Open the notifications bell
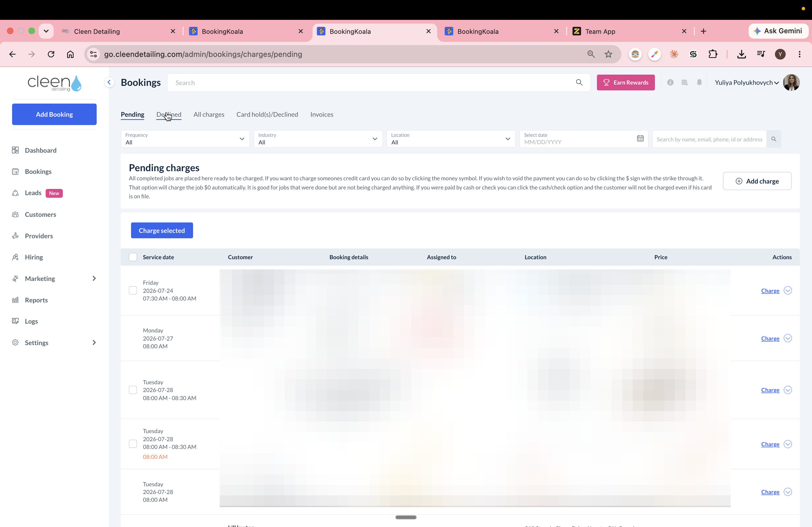 (699, 82)
